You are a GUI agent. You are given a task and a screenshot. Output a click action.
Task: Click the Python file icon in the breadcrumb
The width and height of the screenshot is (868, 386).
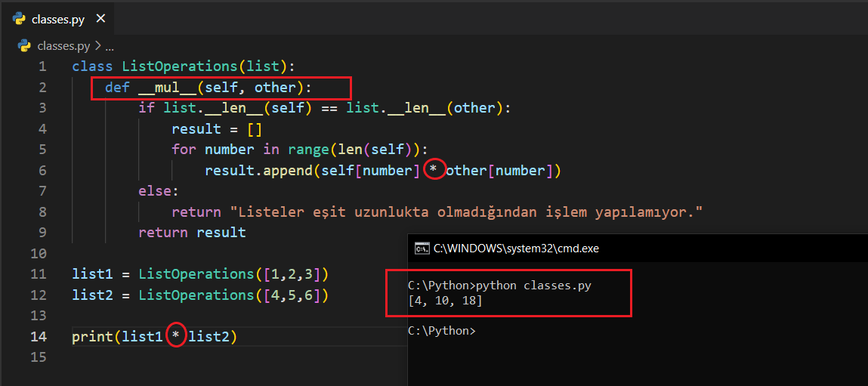pyautogui.click(x=24, y=45)
